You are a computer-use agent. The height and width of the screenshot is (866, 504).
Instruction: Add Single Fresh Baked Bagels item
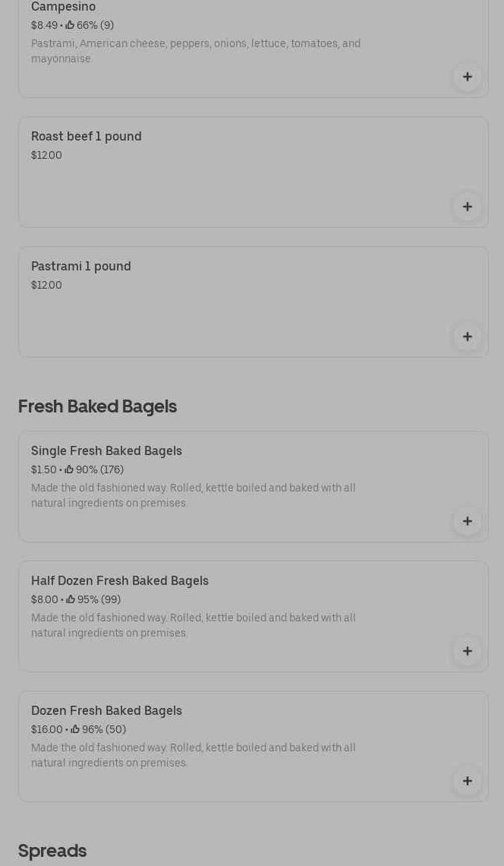[x=467, y=521]
